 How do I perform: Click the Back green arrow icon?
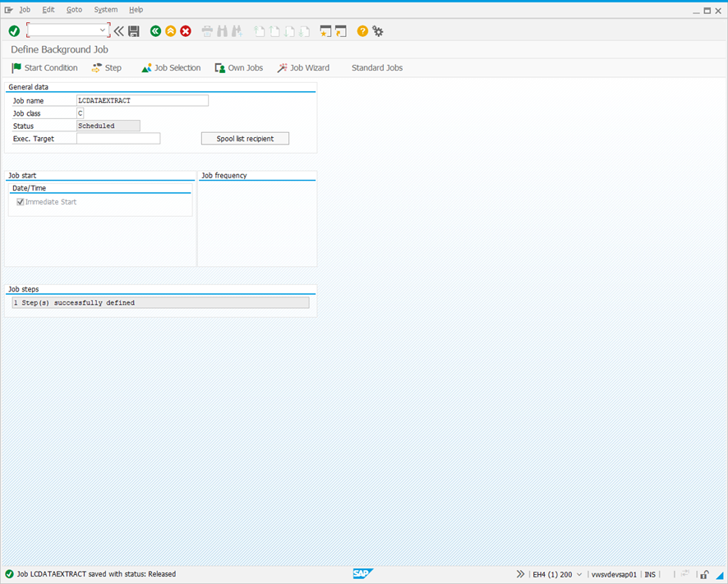(x=155, y=30)
